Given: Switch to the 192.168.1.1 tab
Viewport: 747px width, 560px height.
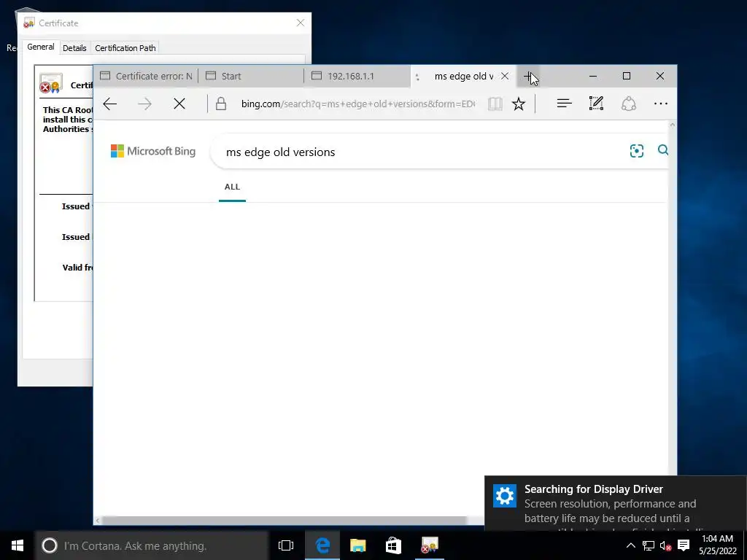Looking at the screenshot, I should click(x=357, y=76).
